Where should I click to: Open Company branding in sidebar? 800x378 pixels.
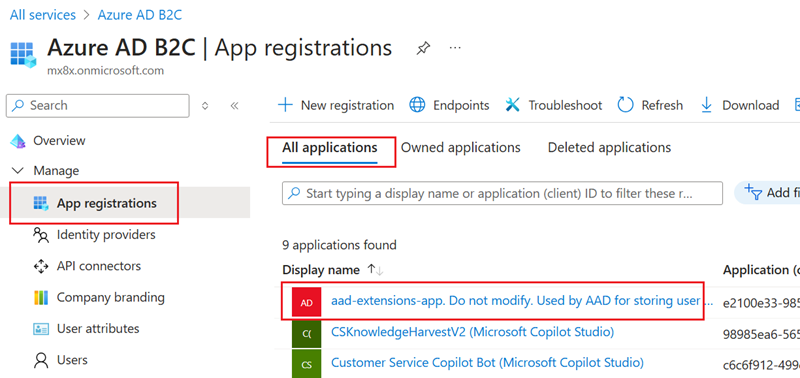[111, 297]
